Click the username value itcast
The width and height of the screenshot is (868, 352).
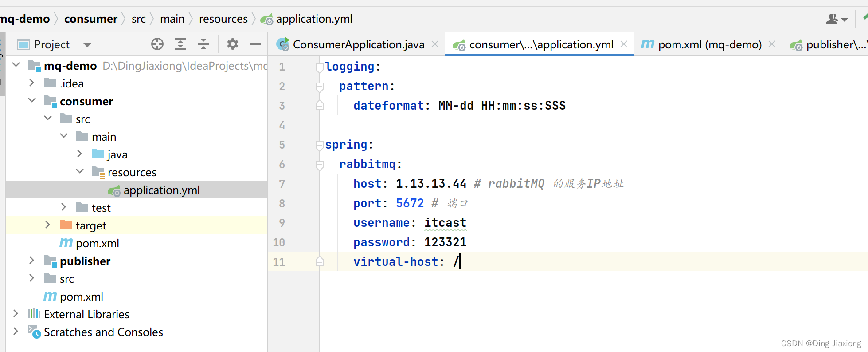pos(445,223)
